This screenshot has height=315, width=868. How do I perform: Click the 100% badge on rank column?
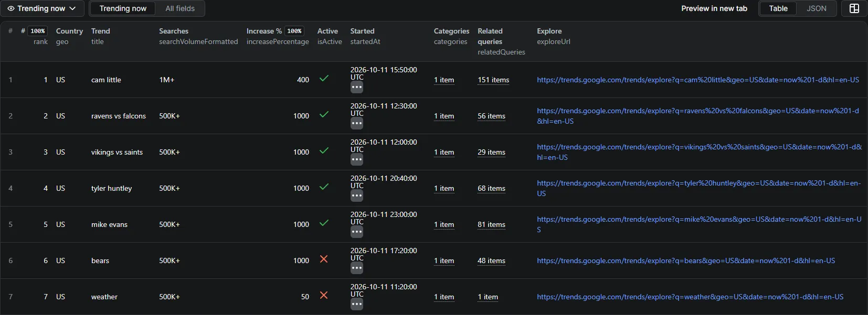click(x=38, y=31)
